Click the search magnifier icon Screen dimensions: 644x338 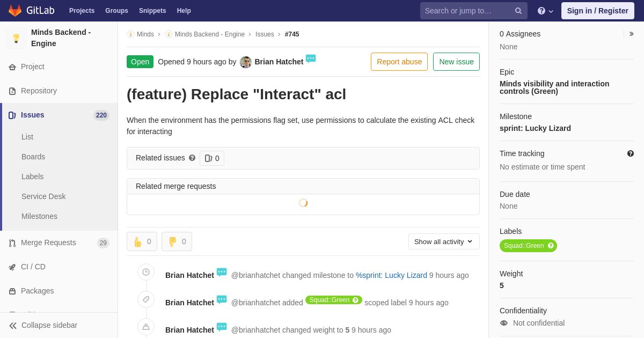tap(518, 11)
